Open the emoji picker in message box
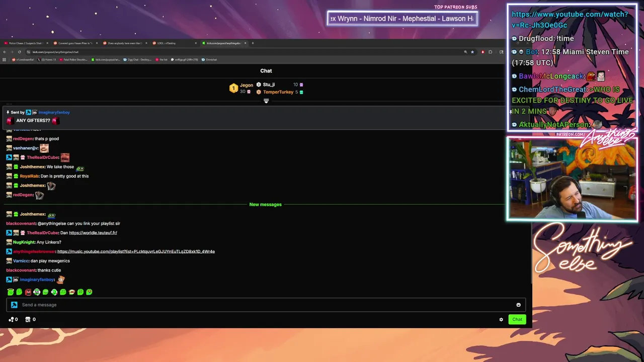644x362 pixels. click(x=518, y=305)
